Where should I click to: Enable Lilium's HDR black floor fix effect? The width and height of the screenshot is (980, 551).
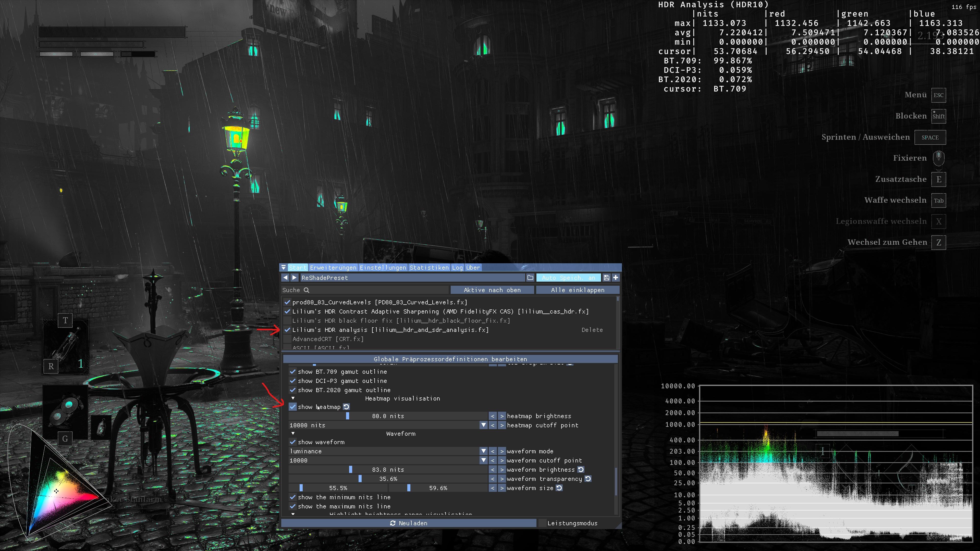[x=288, y=321]
